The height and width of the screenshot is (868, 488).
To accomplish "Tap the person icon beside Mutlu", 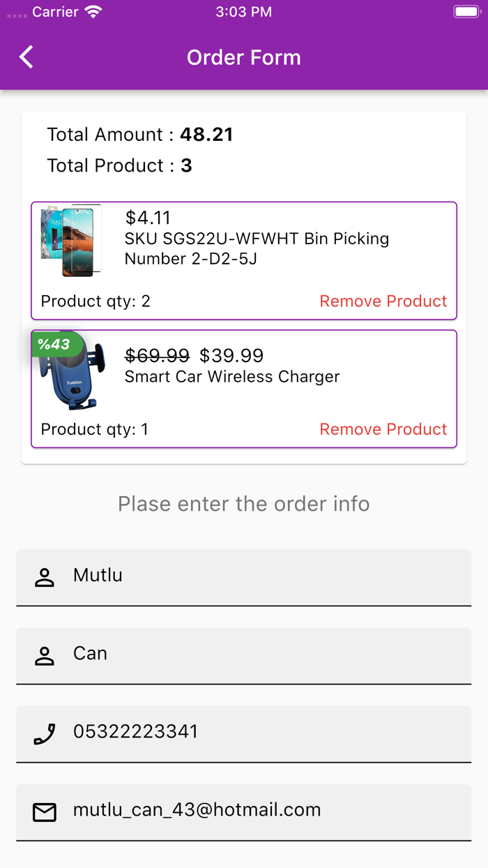I will 44,576.
